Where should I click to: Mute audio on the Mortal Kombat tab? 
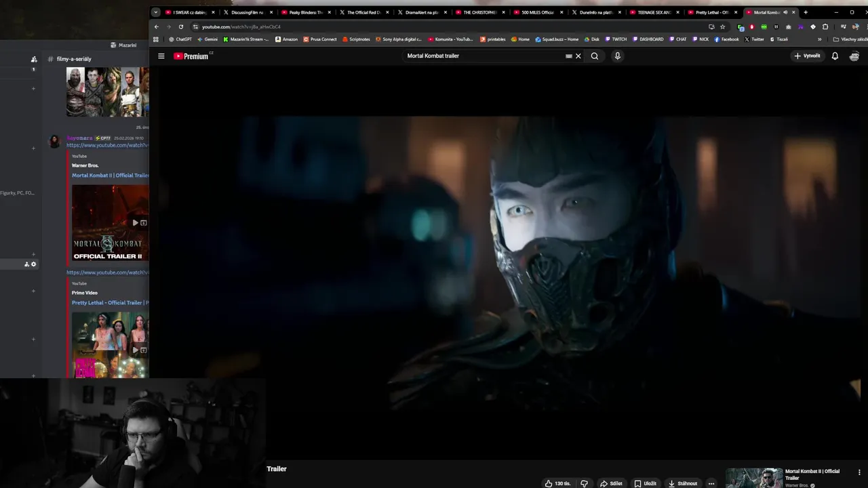tap(785, 12)
